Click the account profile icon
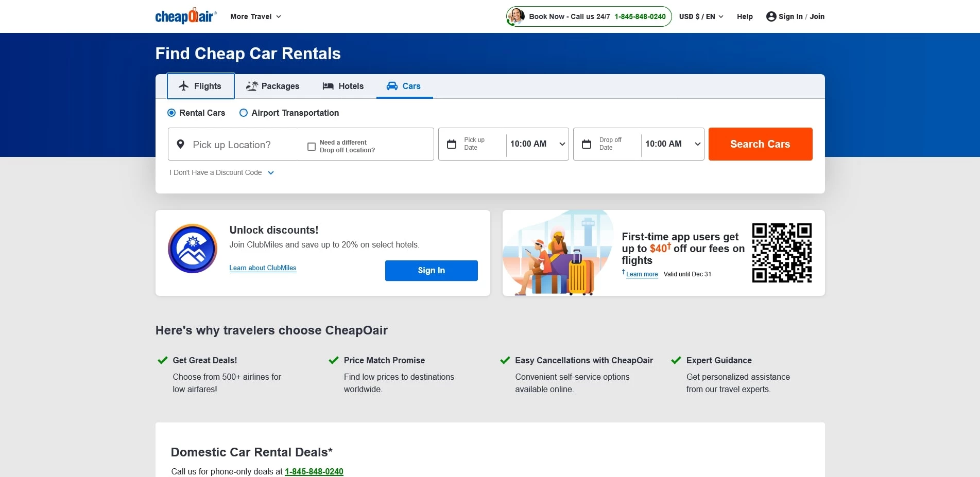Image resolution: width=980 pixels, height=477 pixels. [x=771, y=16]
